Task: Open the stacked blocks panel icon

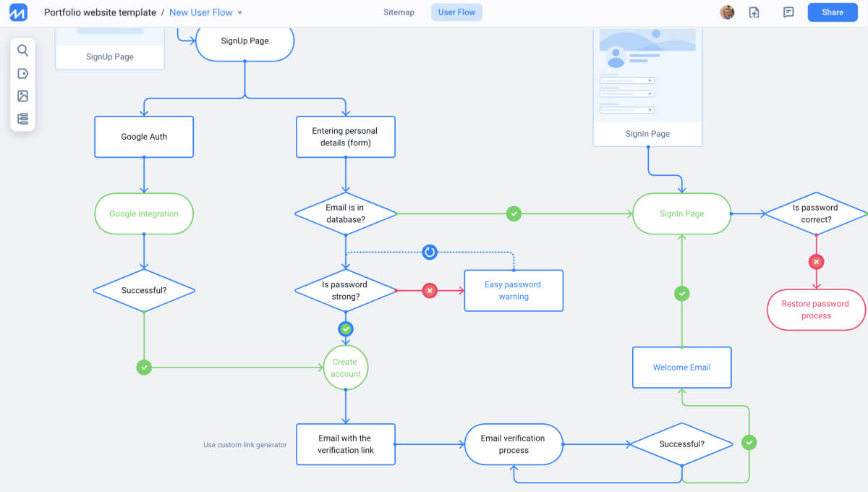Action: click(x=22, y=119)
